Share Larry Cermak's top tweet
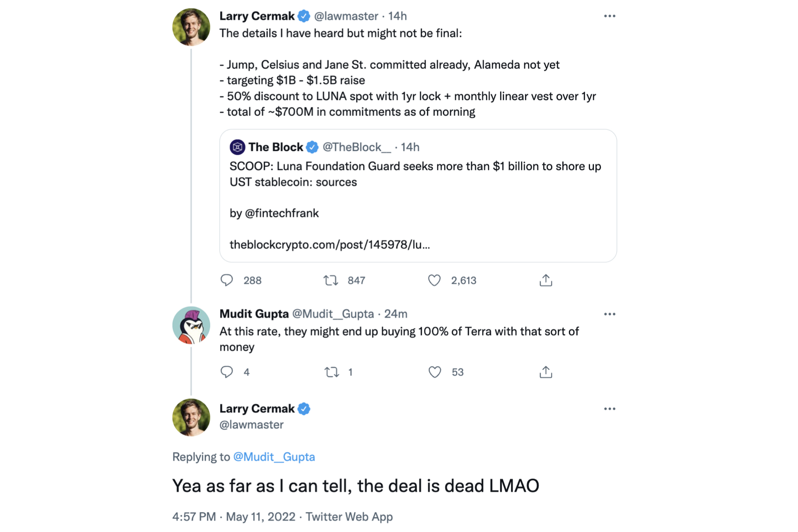The image size is (798, 532). point(546,280)
